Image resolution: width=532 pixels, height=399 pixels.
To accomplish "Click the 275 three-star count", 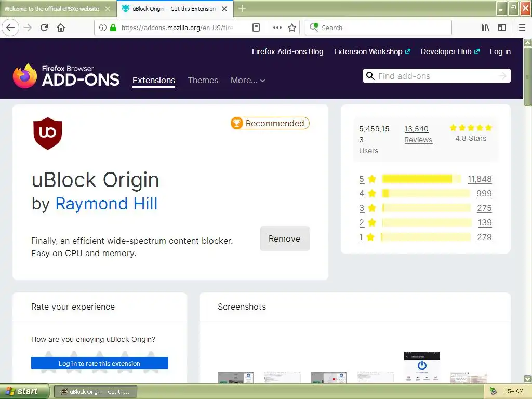I will 484,208.
